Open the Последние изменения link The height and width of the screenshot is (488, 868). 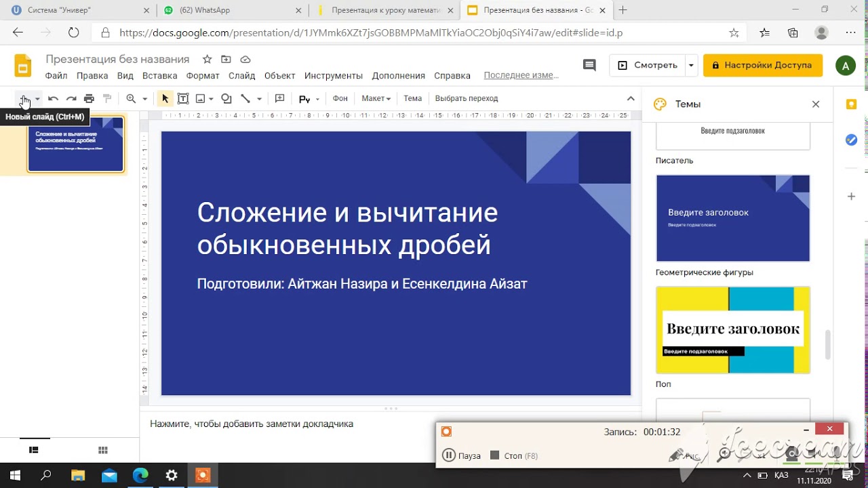521,75
